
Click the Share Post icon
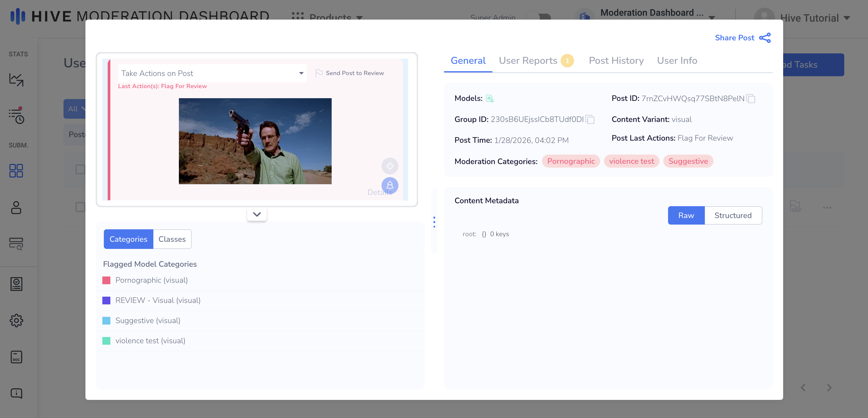click(764, 38)
